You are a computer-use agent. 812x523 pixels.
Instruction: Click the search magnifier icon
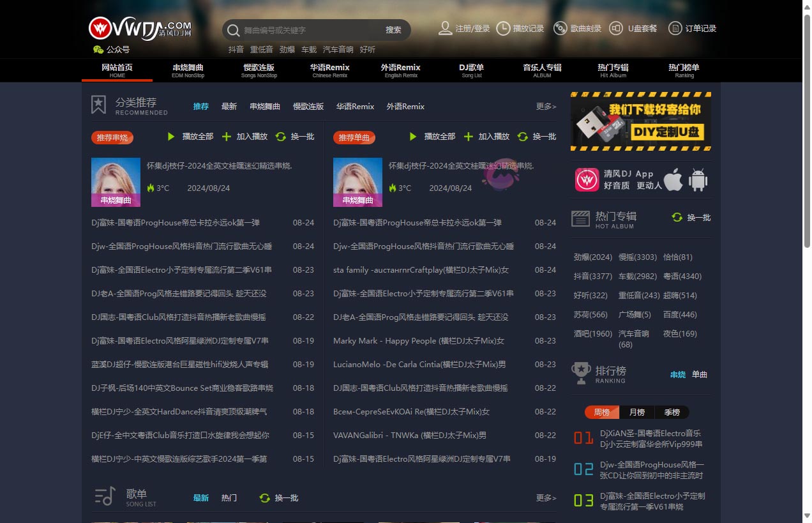232,30
